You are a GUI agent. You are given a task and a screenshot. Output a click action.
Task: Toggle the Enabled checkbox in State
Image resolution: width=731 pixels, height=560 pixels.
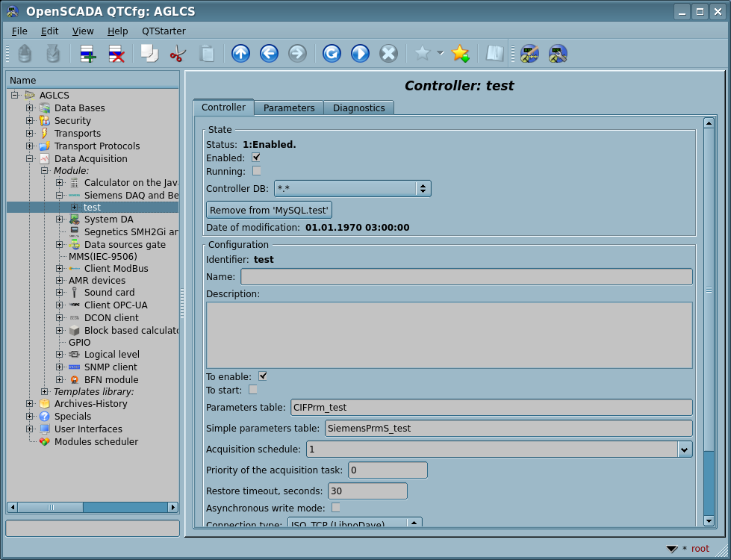[x=256, y=158]
